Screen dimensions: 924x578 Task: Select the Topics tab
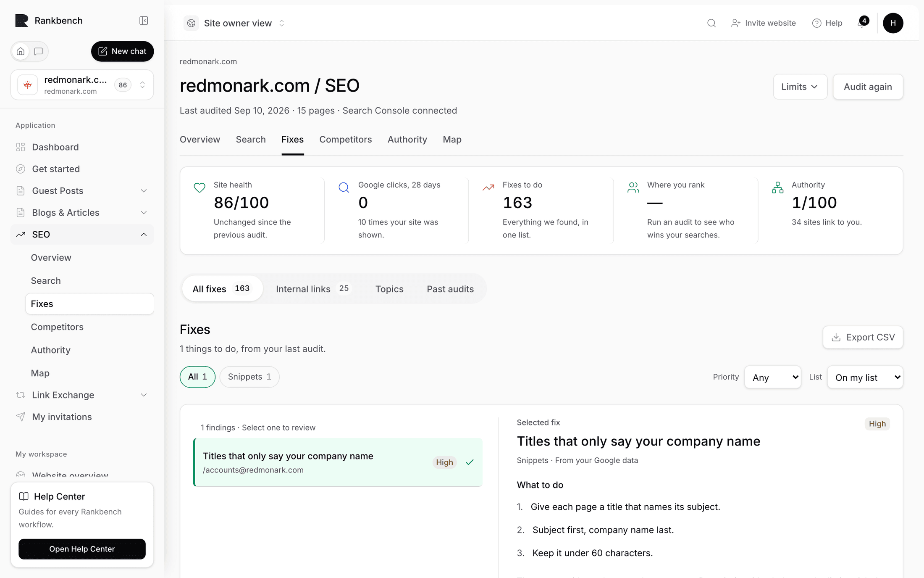[x=389, y=289]
